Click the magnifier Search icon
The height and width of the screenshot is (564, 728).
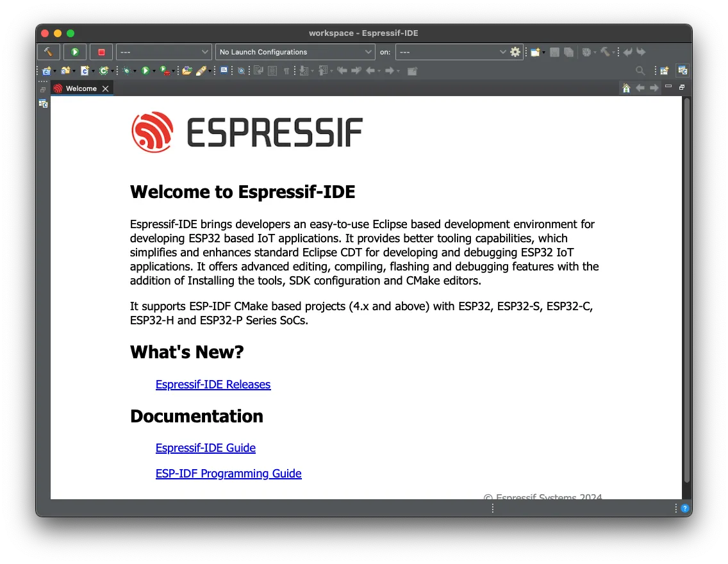coord(640,70)
